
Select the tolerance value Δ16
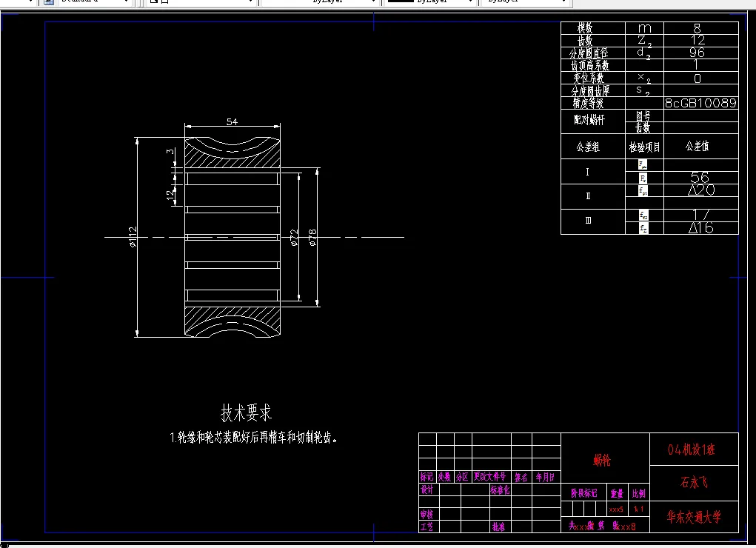click(701, 227)
